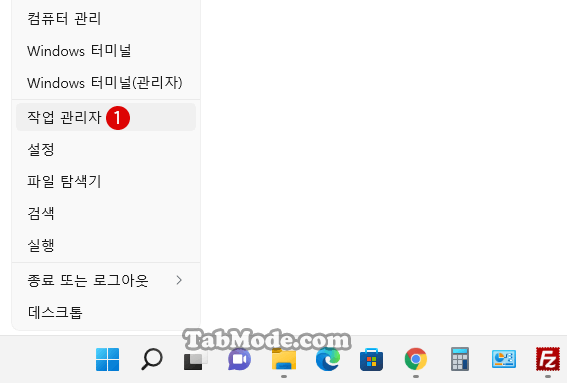Open 파일 탐색기 menu entry
This screenshot has width=567, height=390.
tap(106, 181)
